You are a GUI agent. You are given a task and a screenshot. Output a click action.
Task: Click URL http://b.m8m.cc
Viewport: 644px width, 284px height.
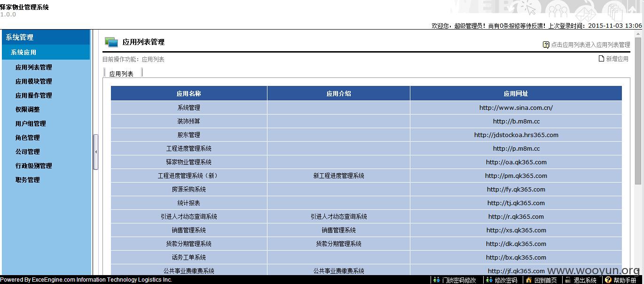[x=516, y=121]
